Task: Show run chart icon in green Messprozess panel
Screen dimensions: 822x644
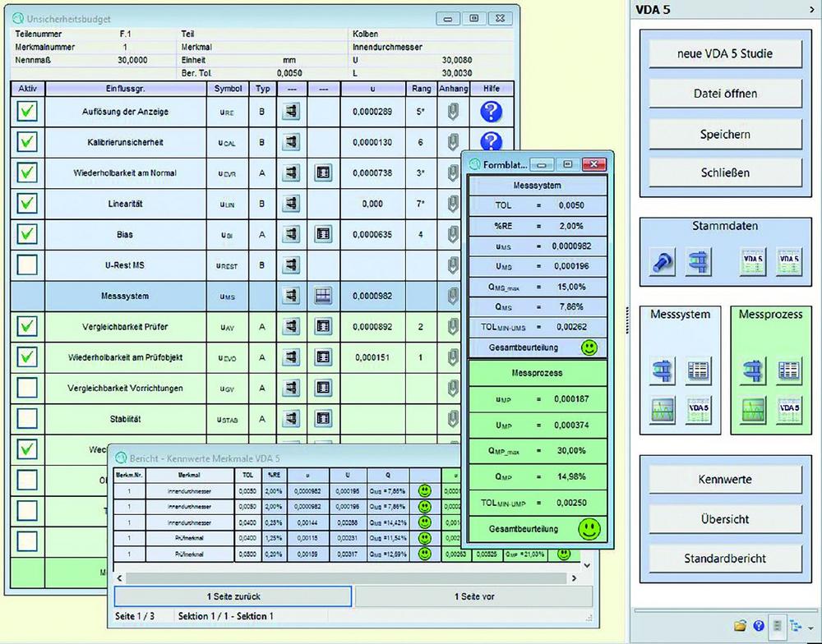Action: (753, 409)
